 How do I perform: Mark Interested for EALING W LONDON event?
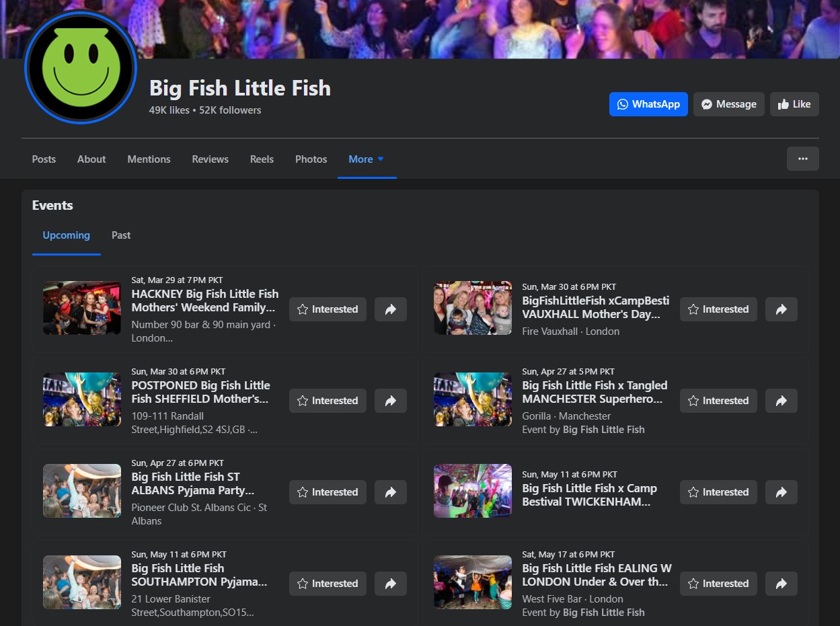point(719,584)
